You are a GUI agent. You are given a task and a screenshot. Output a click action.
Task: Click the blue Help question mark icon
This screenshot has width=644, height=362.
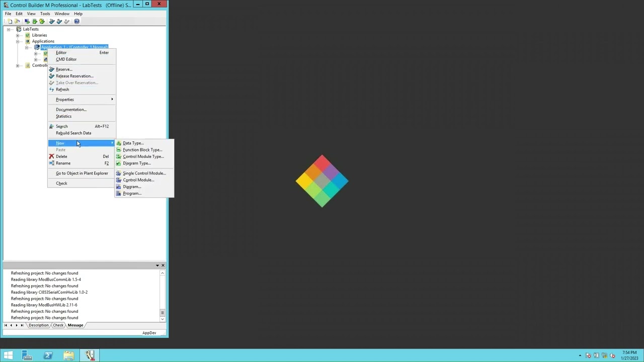[x=76, y=21]
